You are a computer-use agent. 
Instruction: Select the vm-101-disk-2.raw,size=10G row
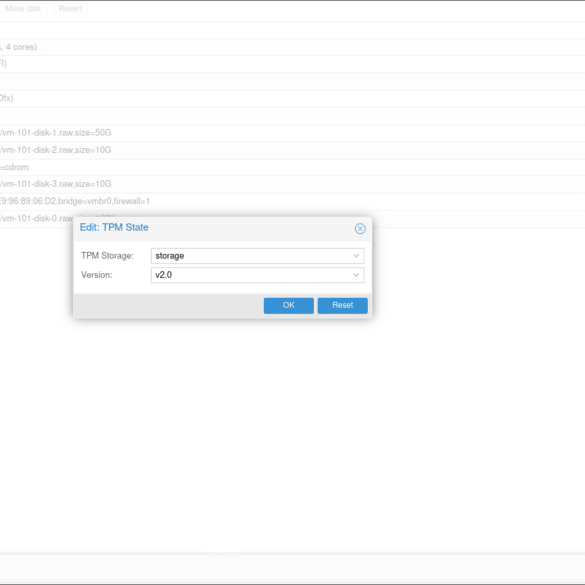[292, 150]
